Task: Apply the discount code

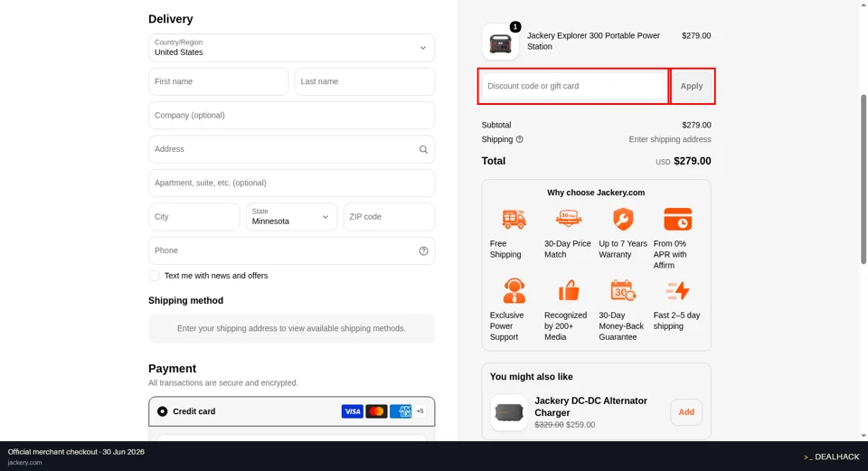Action: tap(692, 86)
